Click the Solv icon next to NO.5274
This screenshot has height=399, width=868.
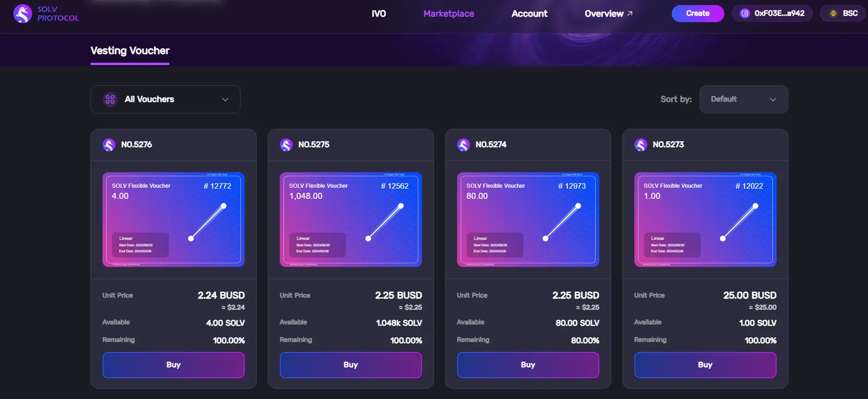click(464, 145)
